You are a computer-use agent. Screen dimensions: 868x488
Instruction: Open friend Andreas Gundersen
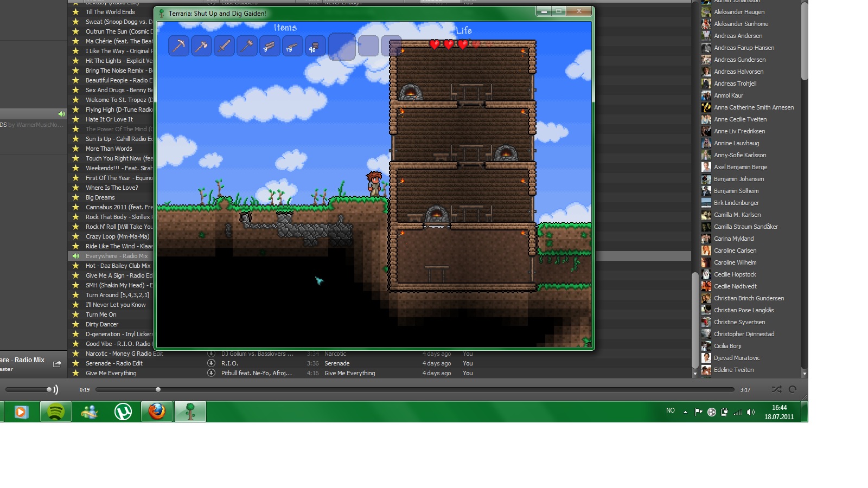740,60
